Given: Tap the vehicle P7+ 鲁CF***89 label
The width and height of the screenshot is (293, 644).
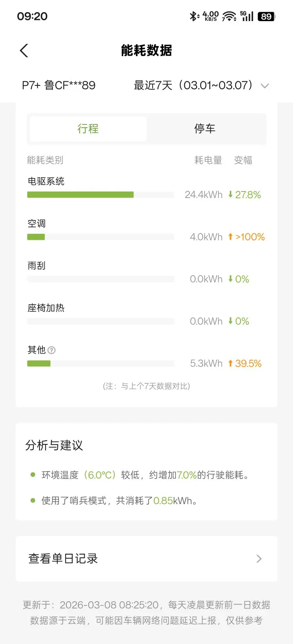Looking at the screenshot, I should tap(59, 85).
